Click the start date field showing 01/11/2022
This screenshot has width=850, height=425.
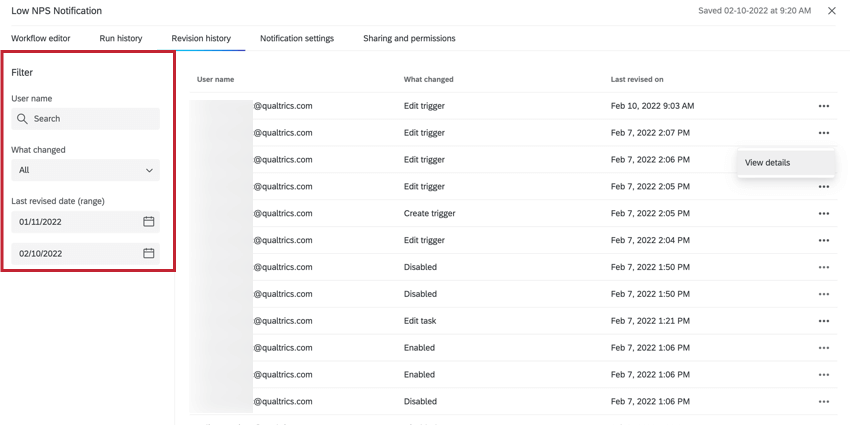(x=75, y=222)
